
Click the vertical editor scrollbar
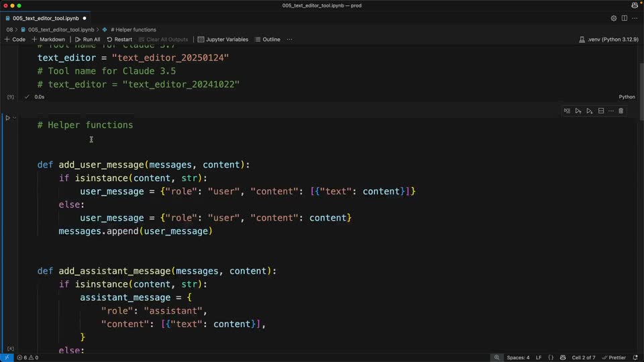(641, 93)
